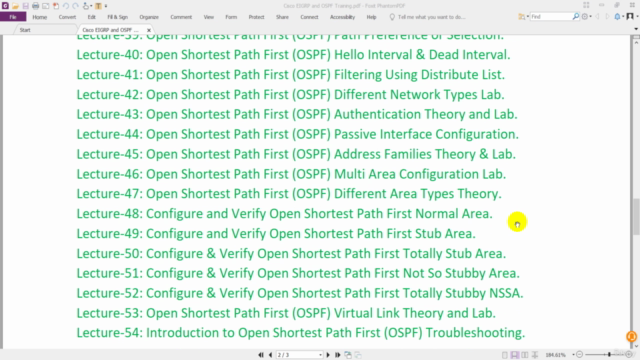Click the Undo arrow icon

click(x=66, y=6)
